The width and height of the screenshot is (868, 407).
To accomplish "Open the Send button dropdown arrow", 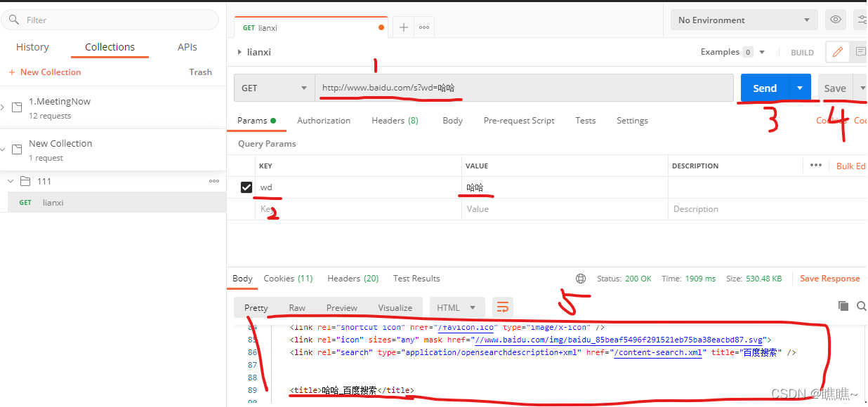I will (x=800, y=88).
